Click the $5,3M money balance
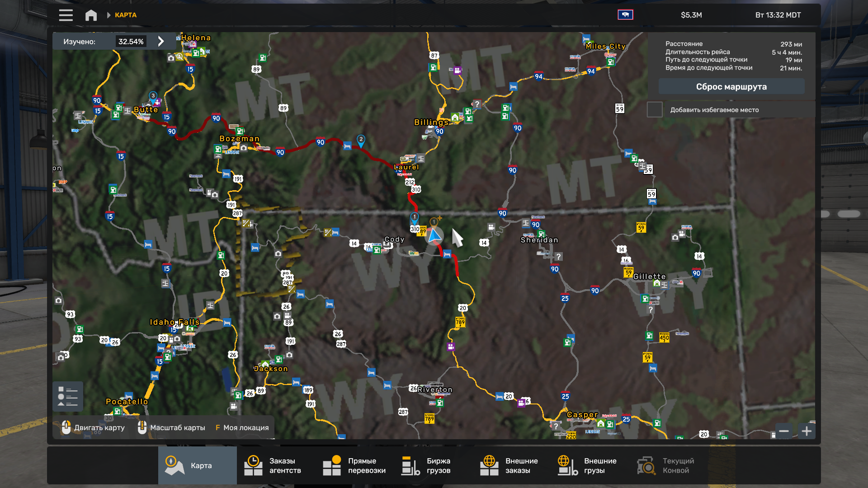Image resolution: width=868 pixels, height=488 pixels. (691, 15)
